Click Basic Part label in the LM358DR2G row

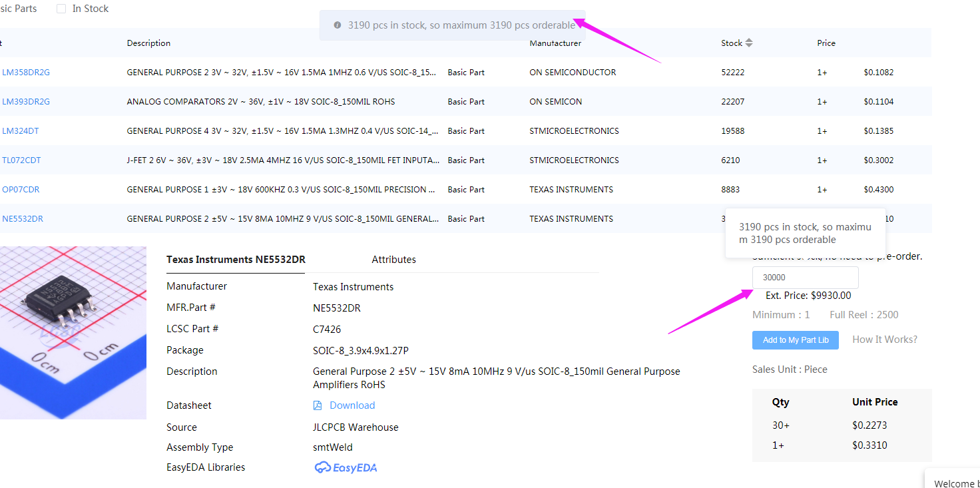[466, 73]
